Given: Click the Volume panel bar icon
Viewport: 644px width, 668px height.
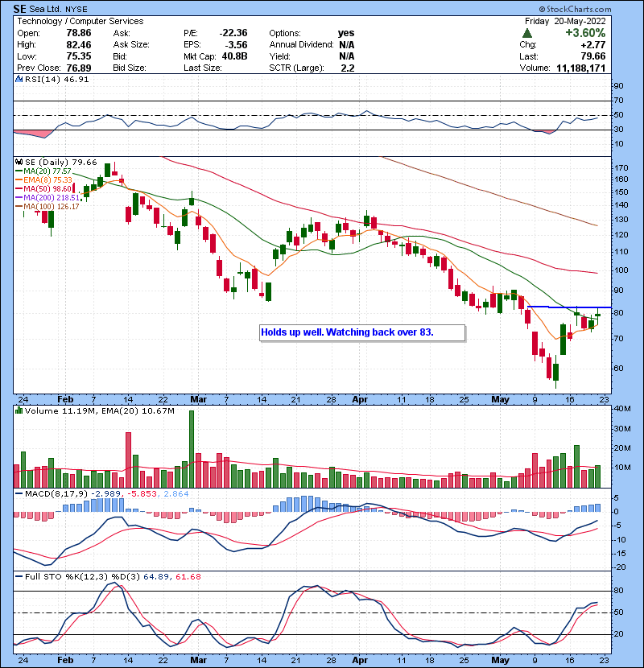Looking at the screenshot, I should click(x=19, y=410).
